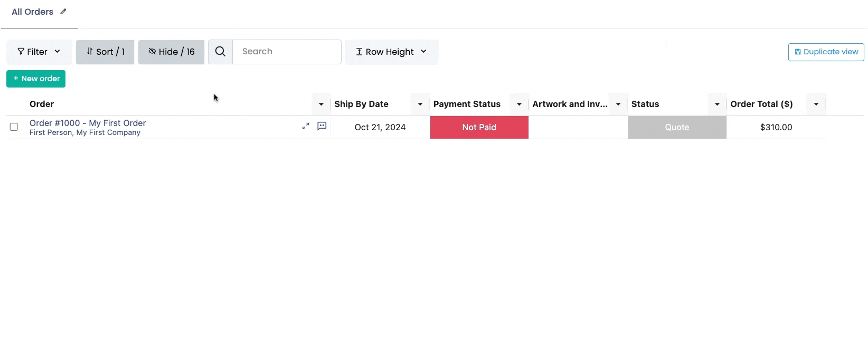Viewport: 868px width, 339px height.
Task: Click the Hide / 16 button
Action: pos(171,52)
